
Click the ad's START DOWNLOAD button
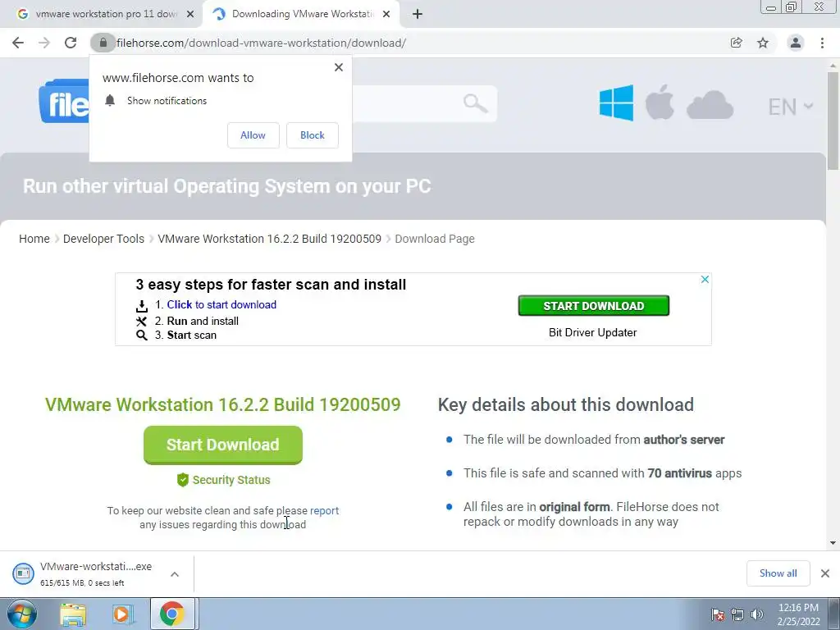pyautogui.click(x=594, y=306)
